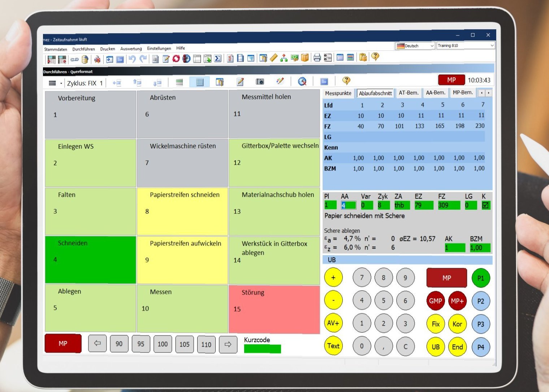Toggle the K checkbox

tap(485, 205)
